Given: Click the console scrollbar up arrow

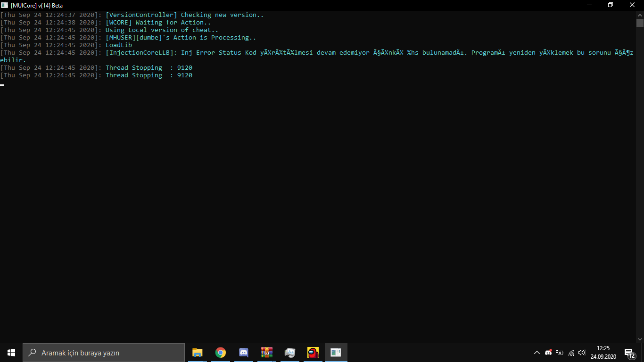Looking at the screenshot, I should point(640,15).
